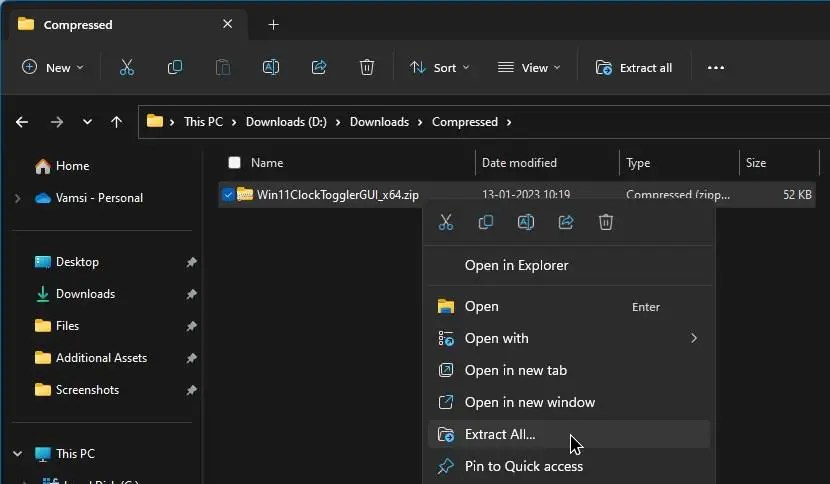
Task: Open the Sort dropdown
Action: click(439, 68)
